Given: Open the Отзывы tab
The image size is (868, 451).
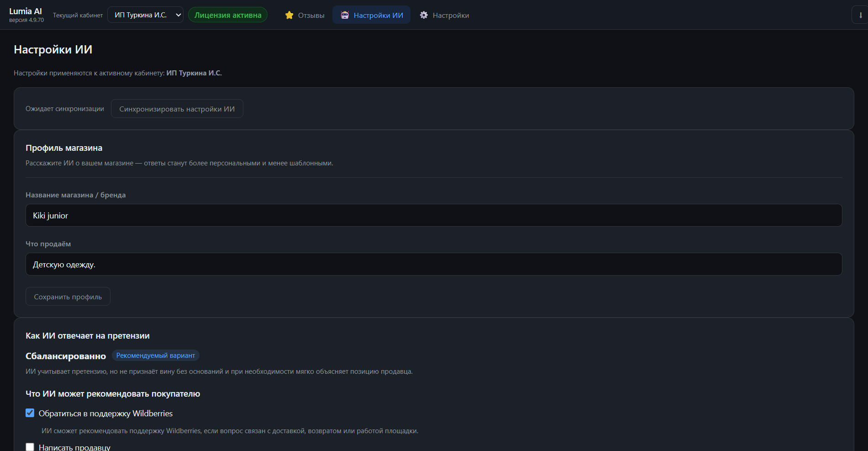Looking at the screenshot, I should (x=305, y=15).
